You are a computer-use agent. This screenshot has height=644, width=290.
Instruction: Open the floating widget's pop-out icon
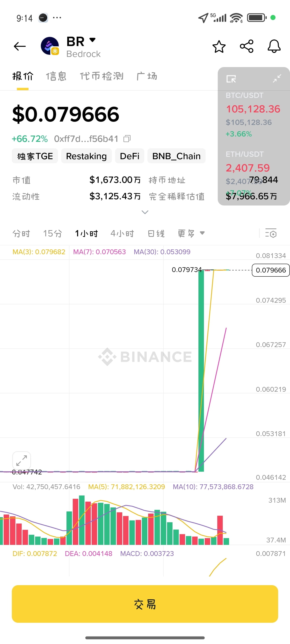tap(231, 79)
